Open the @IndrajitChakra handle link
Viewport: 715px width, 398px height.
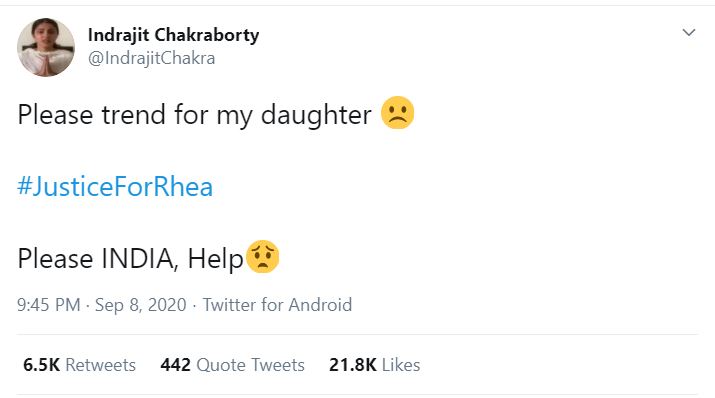pos(151,58)
